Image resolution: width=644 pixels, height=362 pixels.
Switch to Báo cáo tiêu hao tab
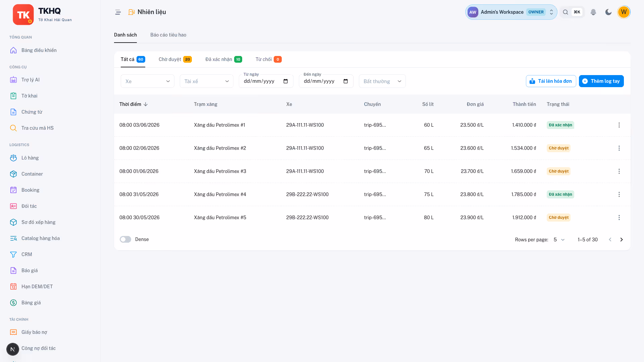click(168, 35)
